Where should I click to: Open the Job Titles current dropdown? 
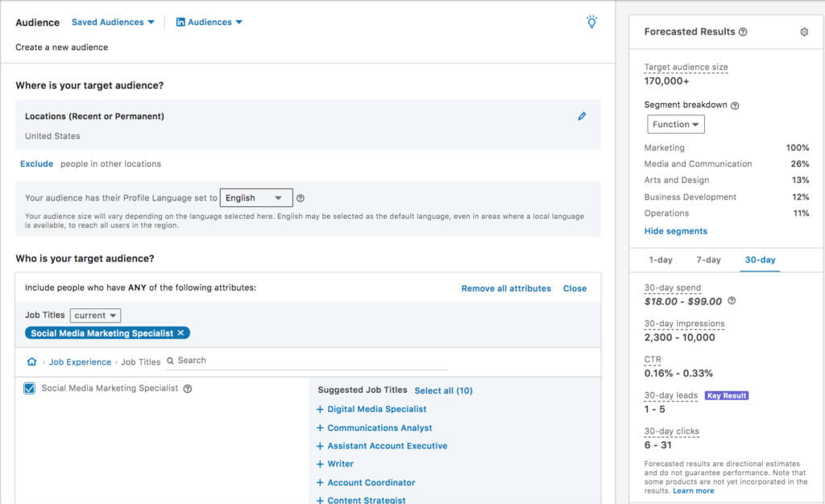[x=95, y=315]
